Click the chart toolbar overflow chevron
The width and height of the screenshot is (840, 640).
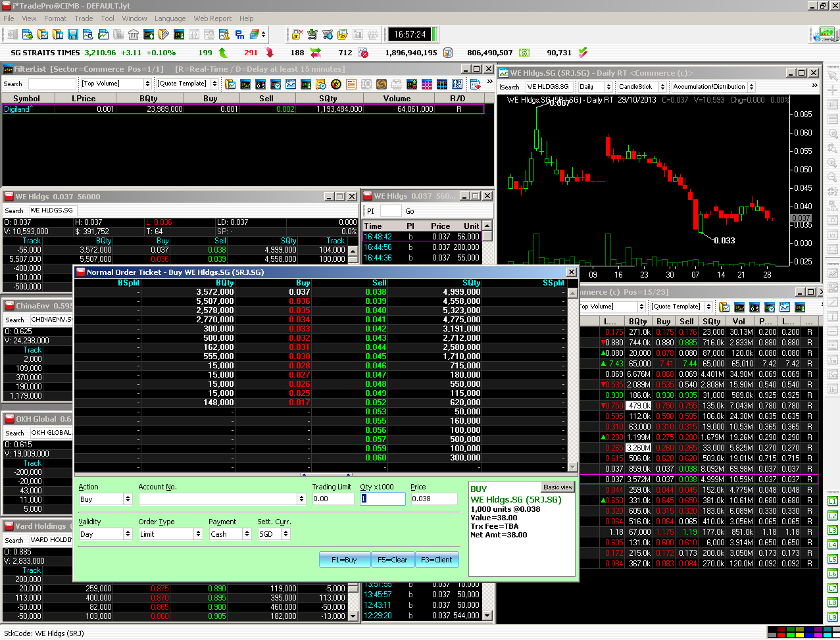tap(815, 87)
